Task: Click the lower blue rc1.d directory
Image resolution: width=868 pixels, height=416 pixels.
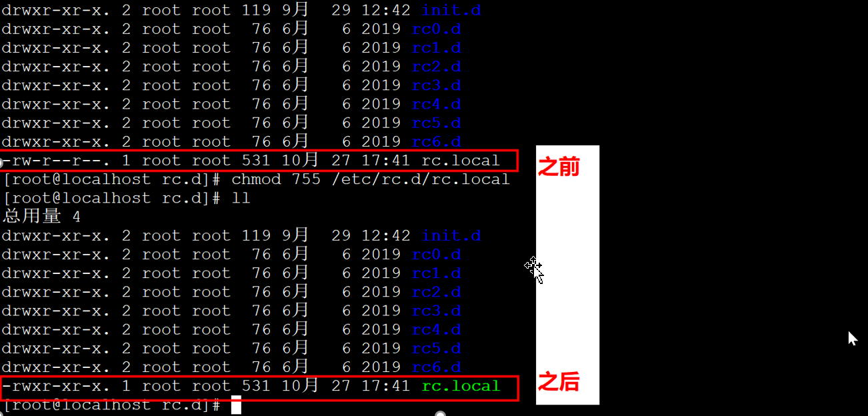Action: tap(437, 273)
